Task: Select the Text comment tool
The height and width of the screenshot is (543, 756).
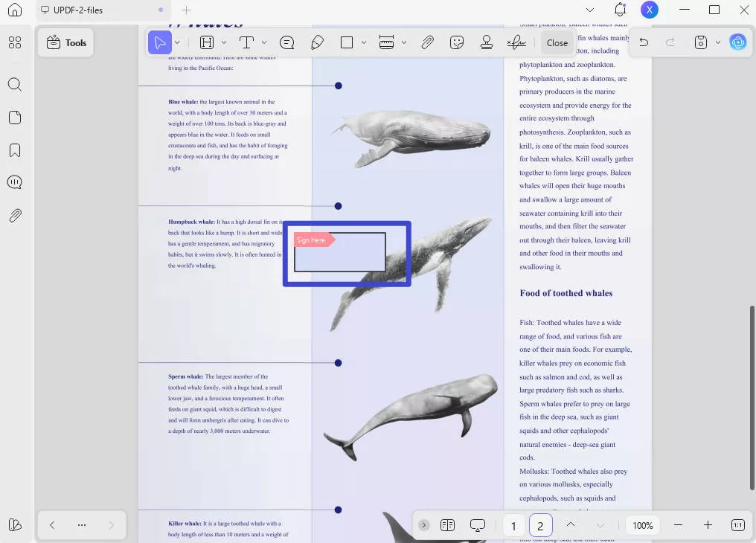Action: (x=286, y=42)
